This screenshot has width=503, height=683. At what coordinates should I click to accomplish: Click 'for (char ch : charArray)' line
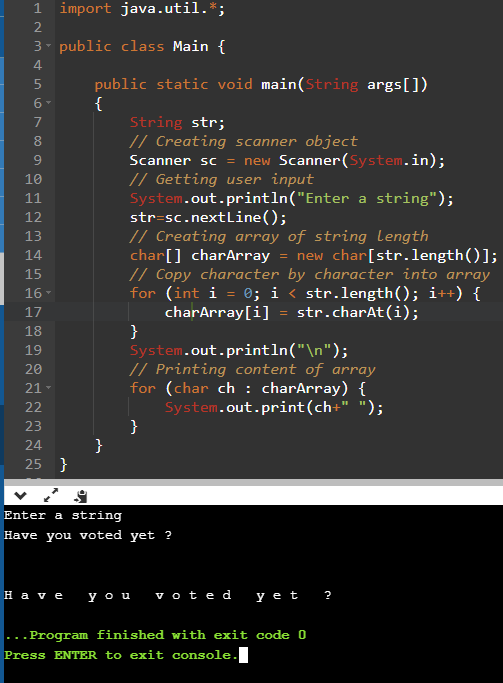(248, 388)
